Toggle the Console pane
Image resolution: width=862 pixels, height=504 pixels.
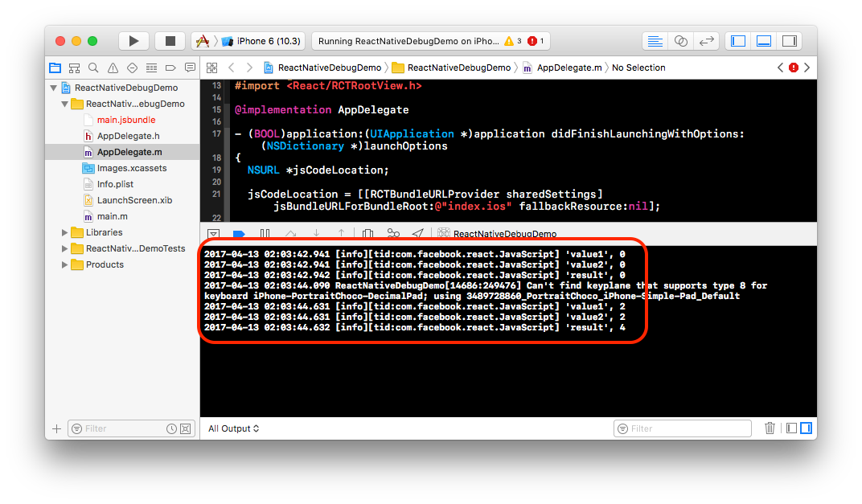click(x=806, y=428)
